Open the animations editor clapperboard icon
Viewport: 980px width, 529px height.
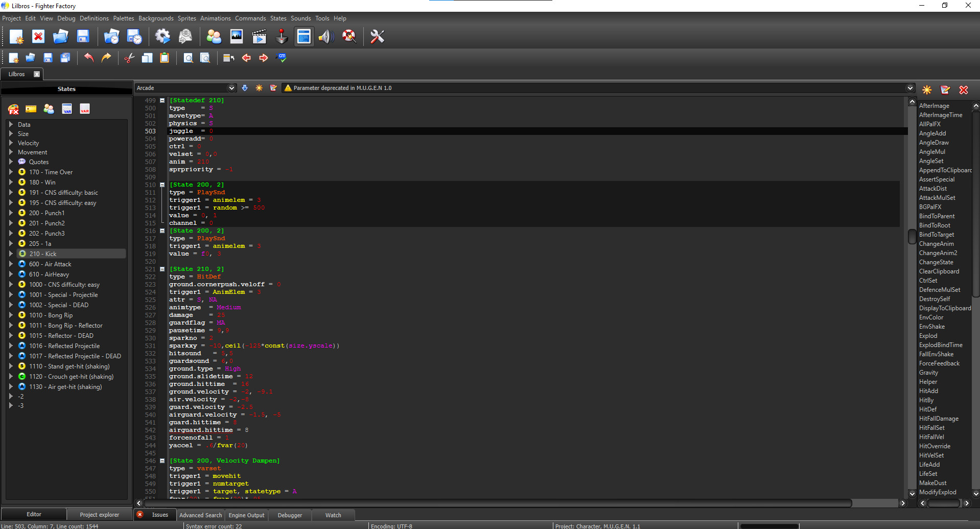point(259,36)
